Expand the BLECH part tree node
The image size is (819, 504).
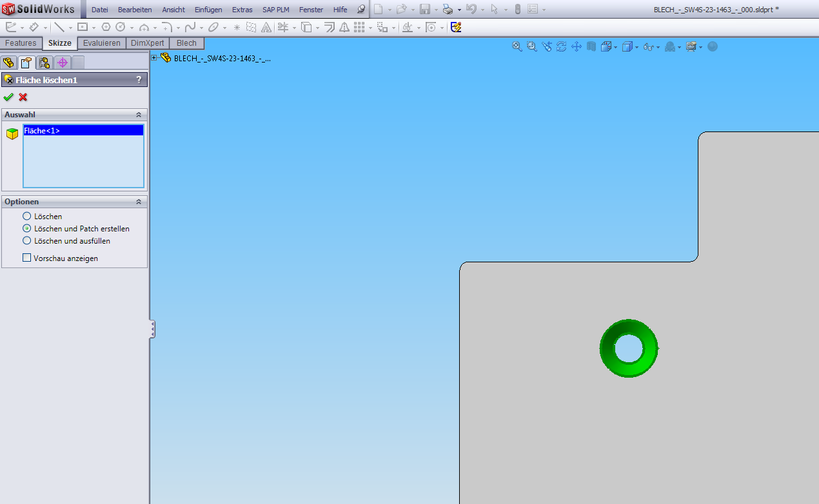tap(153, 58)
